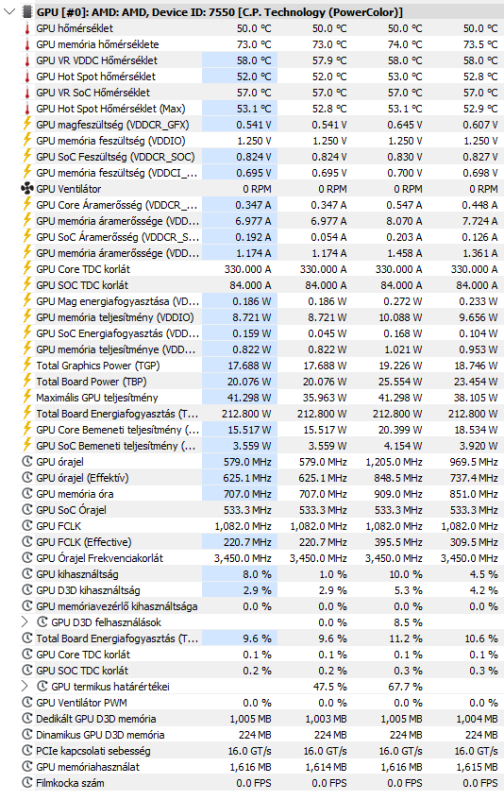Click lightning icon beside GPU magfeszültség (VDDCR_GFX)

point(27,124)
